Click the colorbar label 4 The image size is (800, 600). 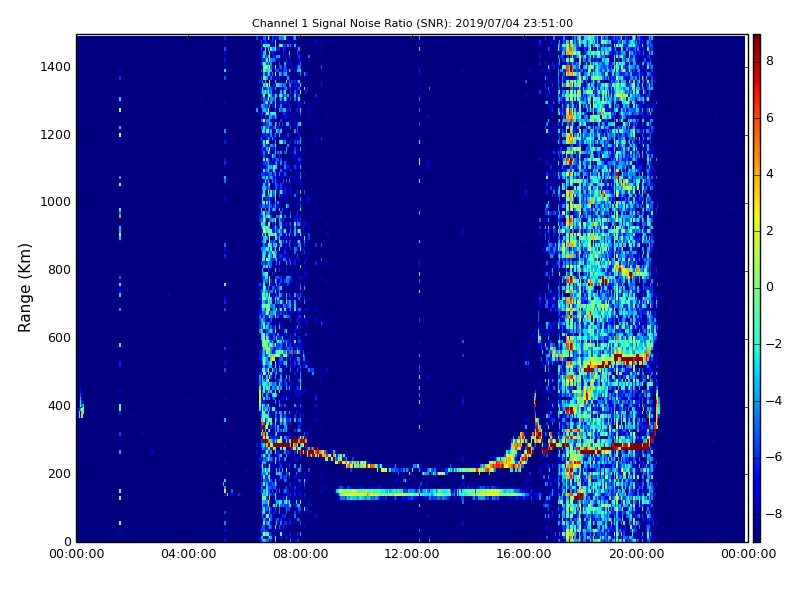(x=770, y=174)
